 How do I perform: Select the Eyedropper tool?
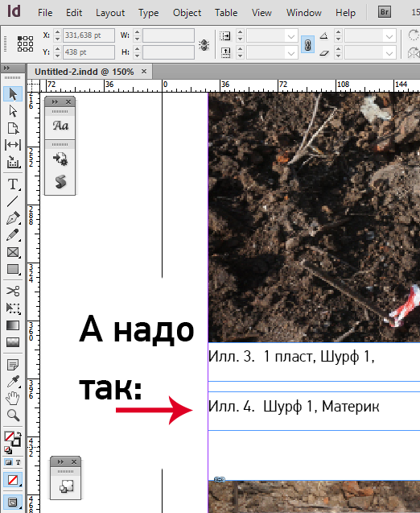coord(13,381)
